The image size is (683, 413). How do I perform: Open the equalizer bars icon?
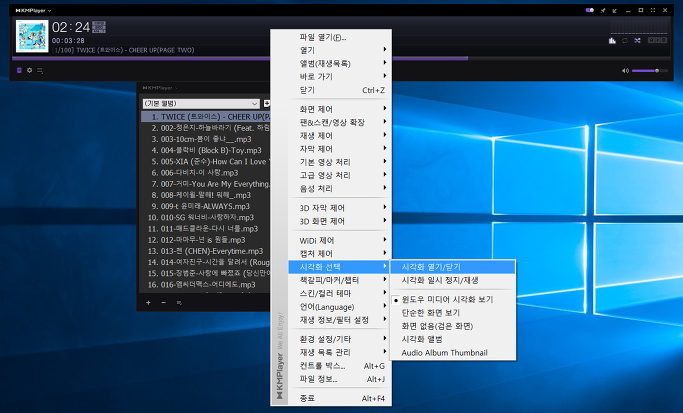pos(612,41)
